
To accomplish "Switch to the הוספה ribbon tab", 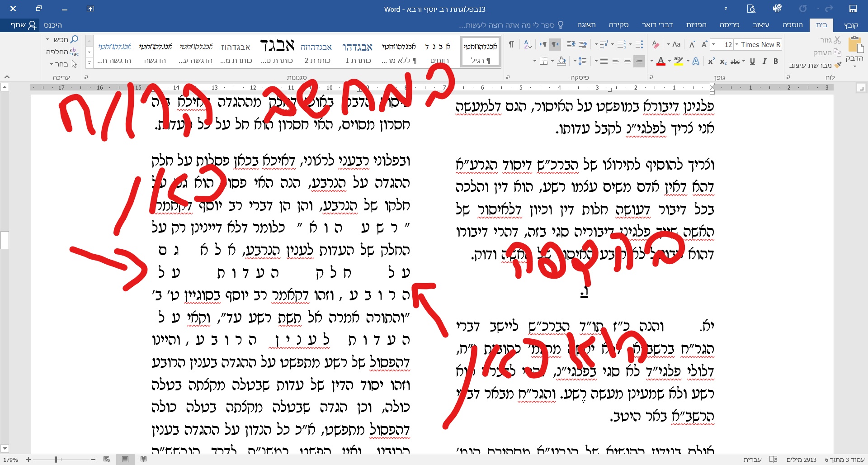I will [x=793, y=25].
